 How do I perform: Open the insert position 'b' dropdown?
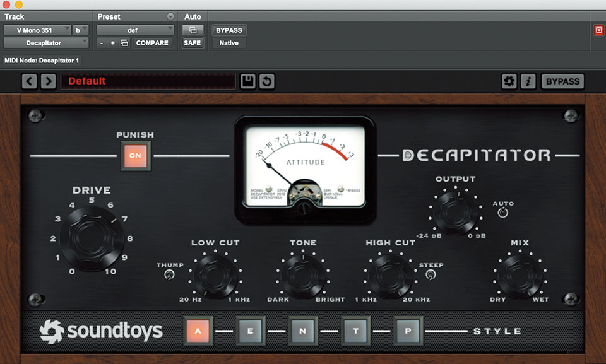coord(81,30)
